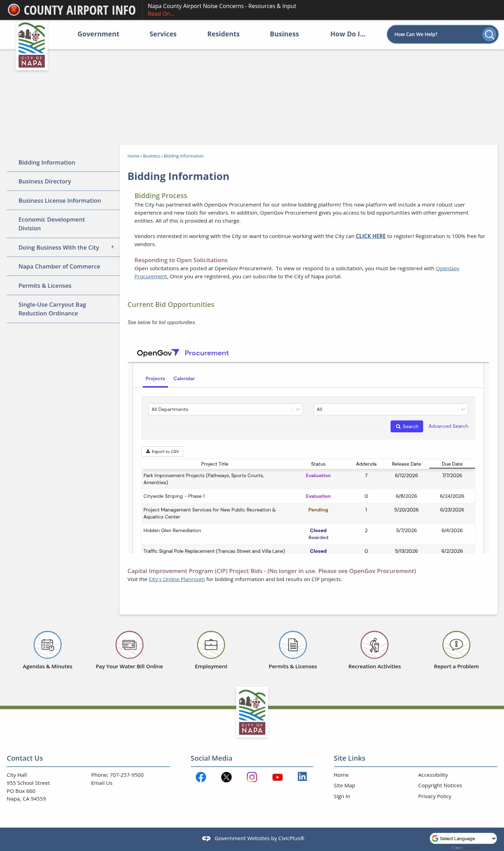Click the Agendas & Minutes calendar icon
The width and height of the screenshot is (504, 851).
[48, 644]
